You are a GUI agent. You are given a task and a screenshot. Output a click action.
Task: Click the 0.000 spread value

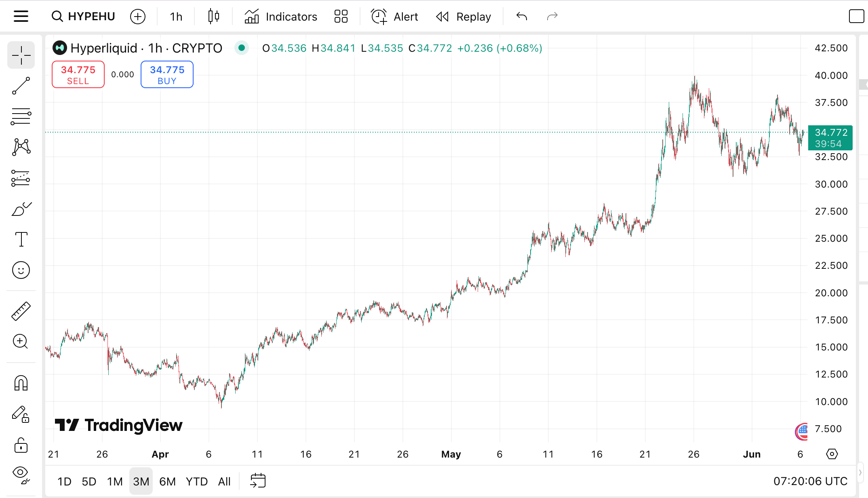pos(122,74)
